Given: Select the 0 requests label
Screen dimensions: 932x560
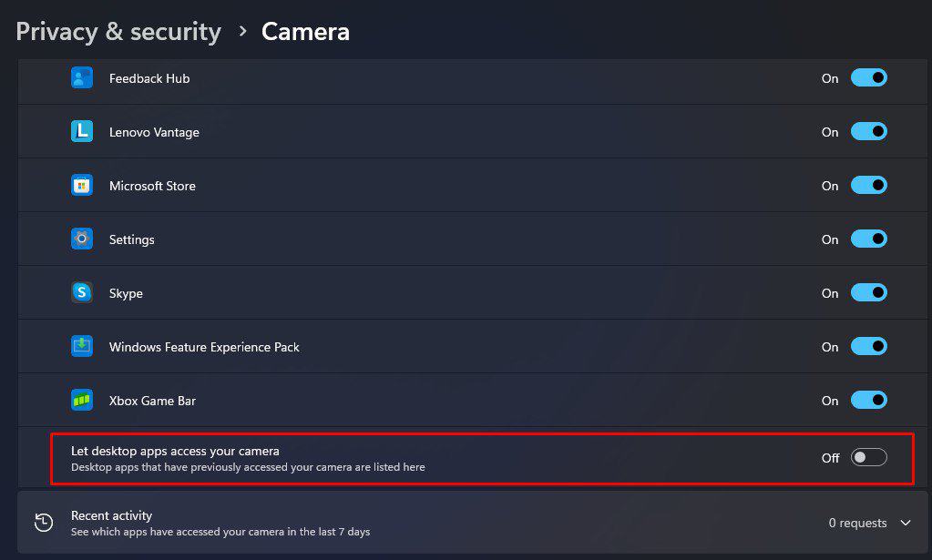Looking at the screenshot, I should coord(857,523).
